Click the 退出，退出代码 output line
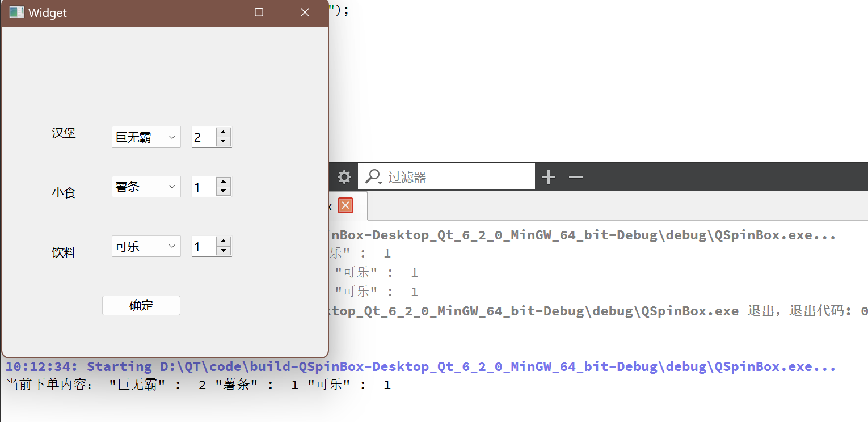The width and height of the screenshot is (868, 422). pyautogui.click(x=599, y=311)
